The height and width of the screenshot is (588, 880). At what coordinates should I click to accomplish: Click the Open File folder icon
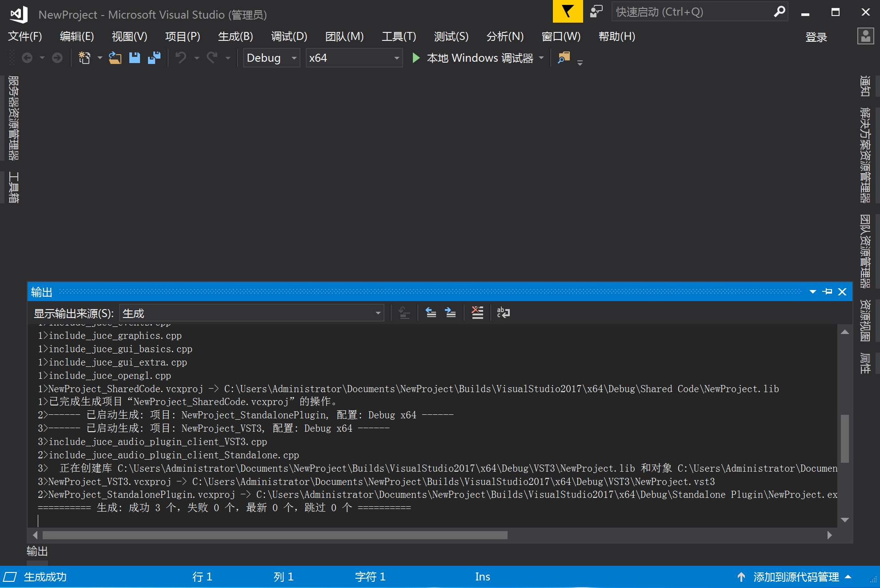pyautogui.click(x=115, y=58)
